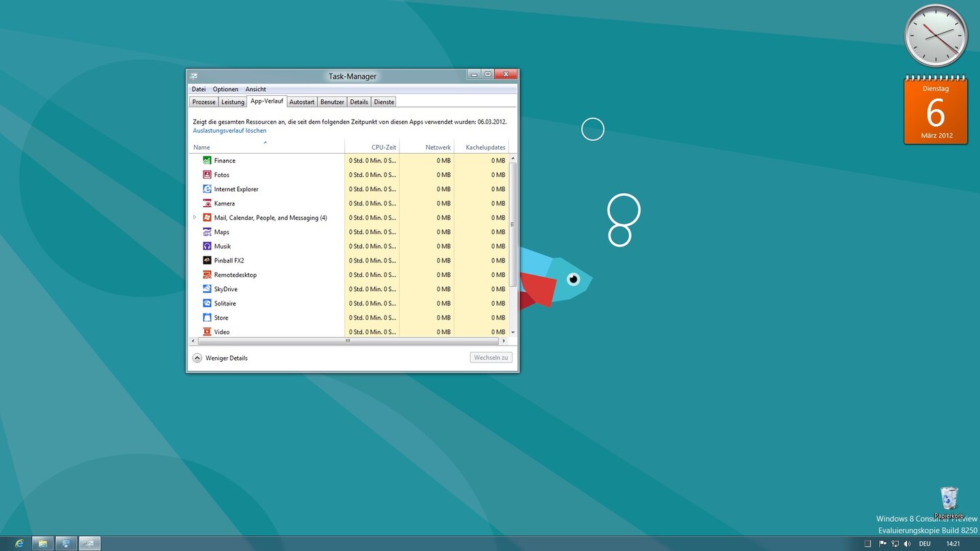The image size is (980, 551).
Task: Click the Remotedesktop app icon
Action: [x=207, y=275]
